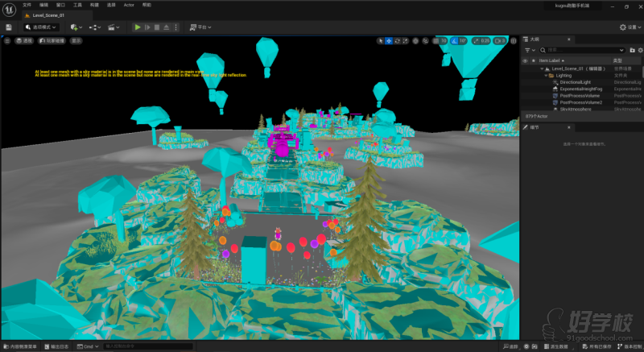Image resolution: width=644 pixels, height=352 pixels.
Task: Select DirectionalLight in the Outliner
Action: (575, 82)
